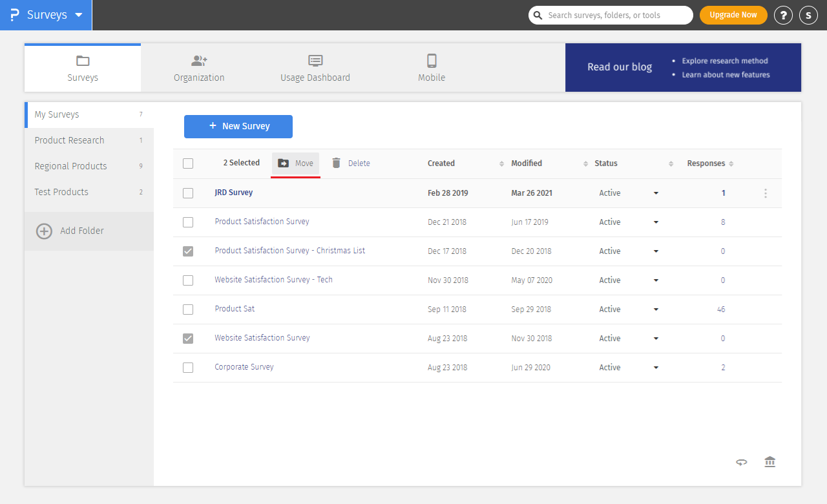Screen dimensions: 827x504
Task: Click the three-dot menu for JRD Survey
Action: coord(766,193)
